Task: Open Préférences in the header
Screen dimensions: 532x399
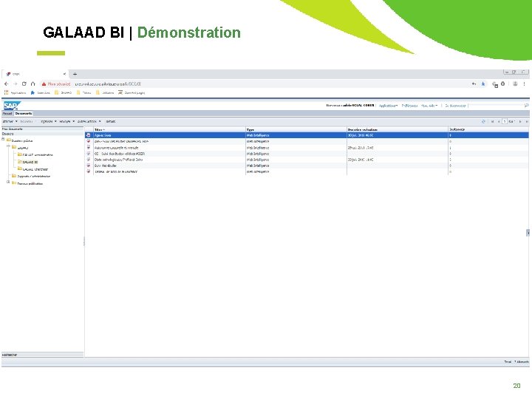Action: 409,106
